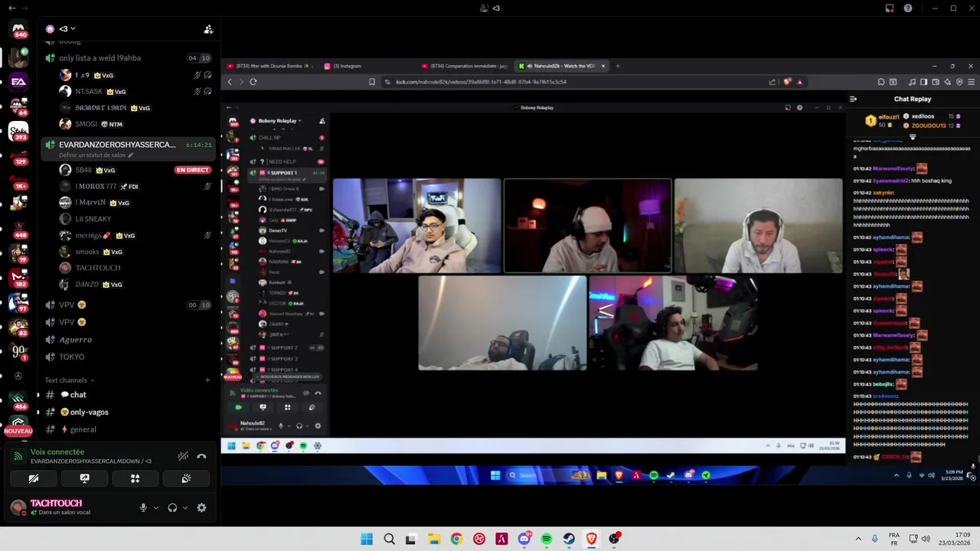Viewport: 980px width, 551px height.
Task: Click Voix connectée connection status
Action: pyautogui.click(x=57, y=452)
